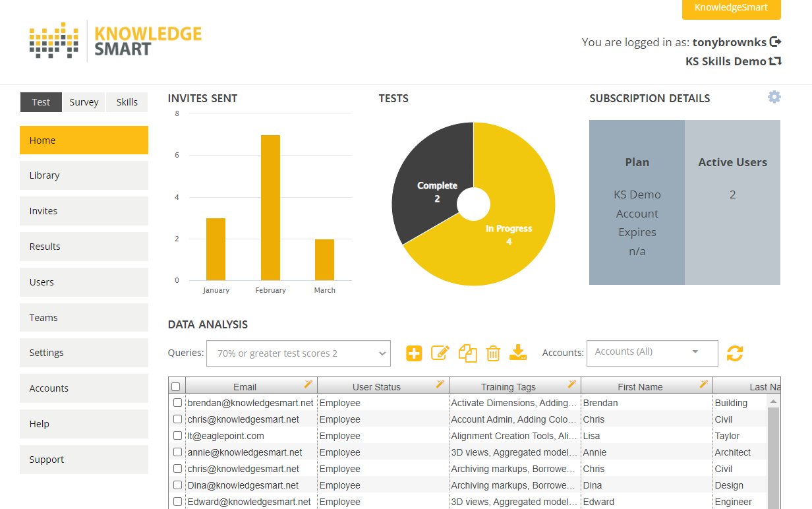Click the copy query icon

467,353
